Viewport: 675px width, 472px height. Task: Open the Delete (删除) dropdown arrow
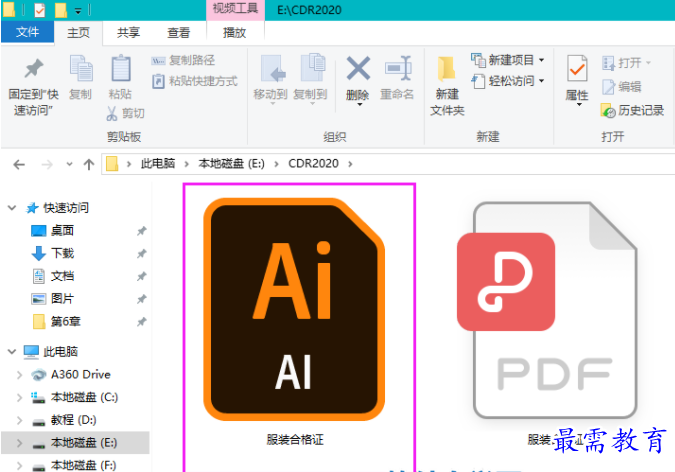(359, 105)
